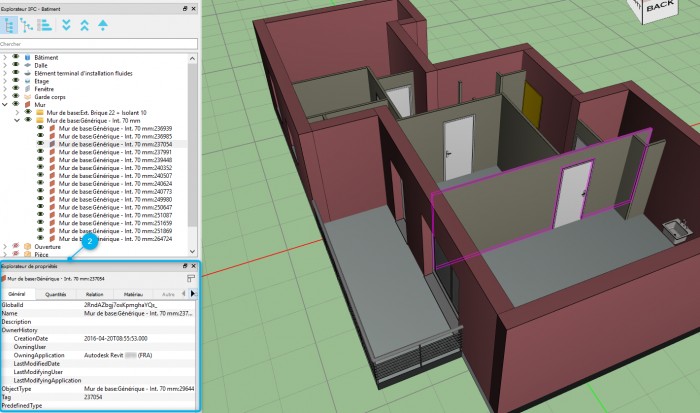Viewport: 700px width, 413px height.
Task: Click the Dalle slab icon
Action: [x=28, y=65]
